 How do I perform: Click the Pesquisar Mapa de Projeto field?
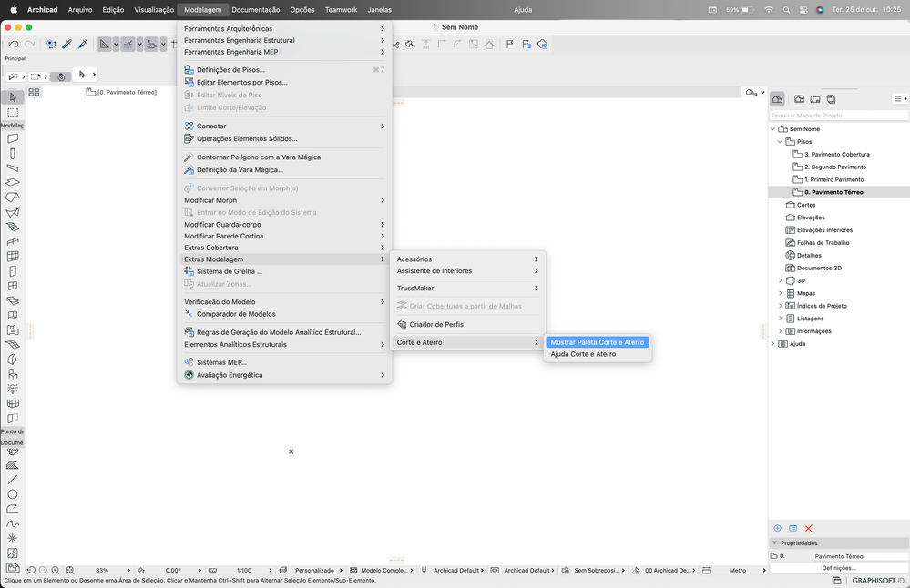[x=839, y=116]
